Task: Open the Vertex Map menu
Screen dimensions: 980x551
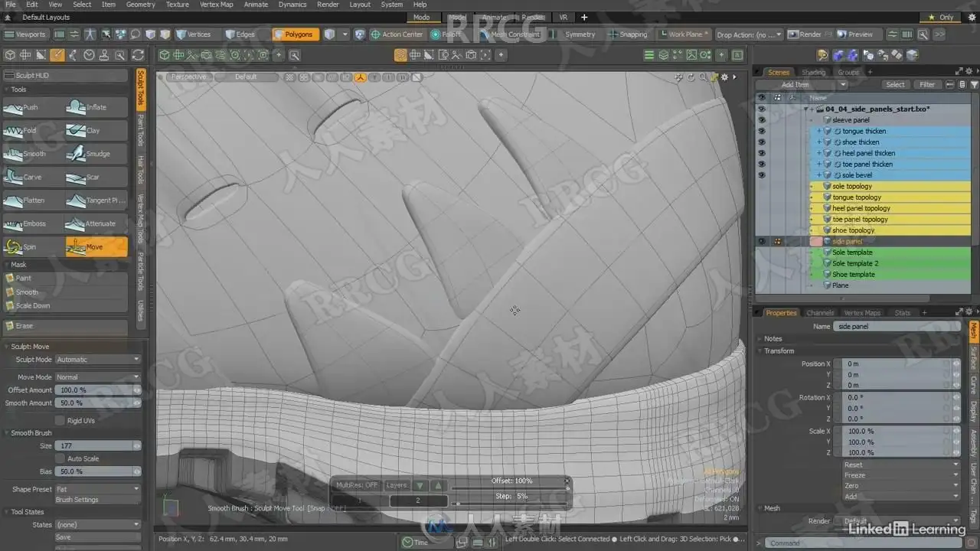Action: click(217, 5)
